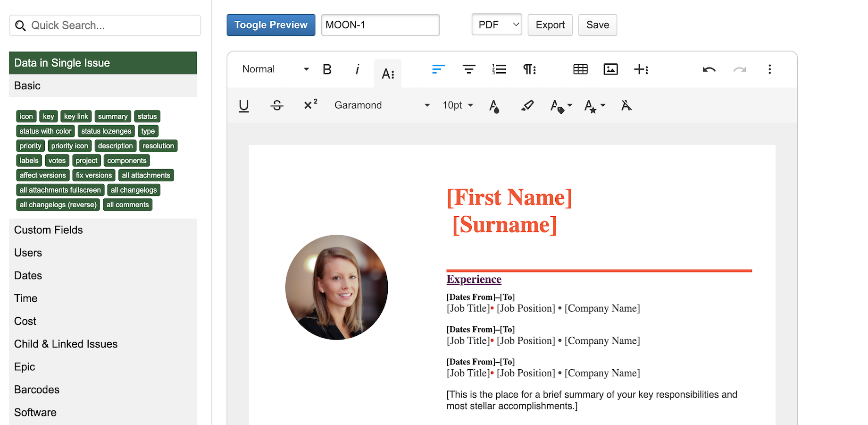This screenshot has width=868, height=425.
Task: Toggle strikethrough formatting
Action: (x=277, y=105)
